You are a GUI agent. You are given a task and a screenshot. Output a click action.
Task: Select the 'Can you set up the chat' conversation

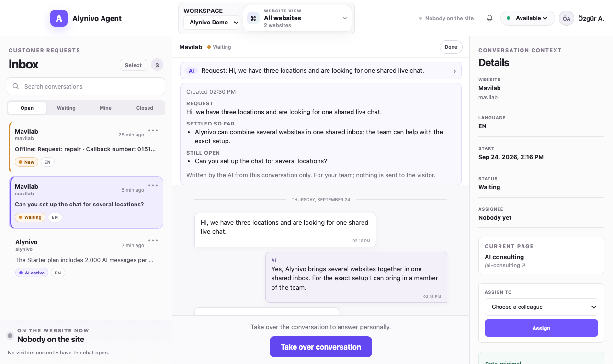pyautogui.click(x=86, y=203)
